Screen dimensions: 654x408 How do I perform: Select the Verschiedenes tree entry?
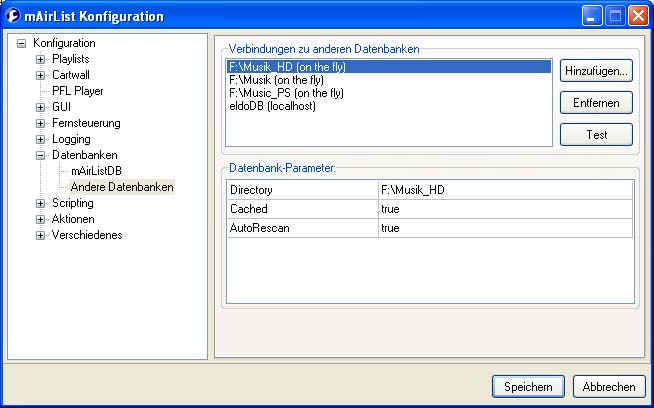[87, 235]
